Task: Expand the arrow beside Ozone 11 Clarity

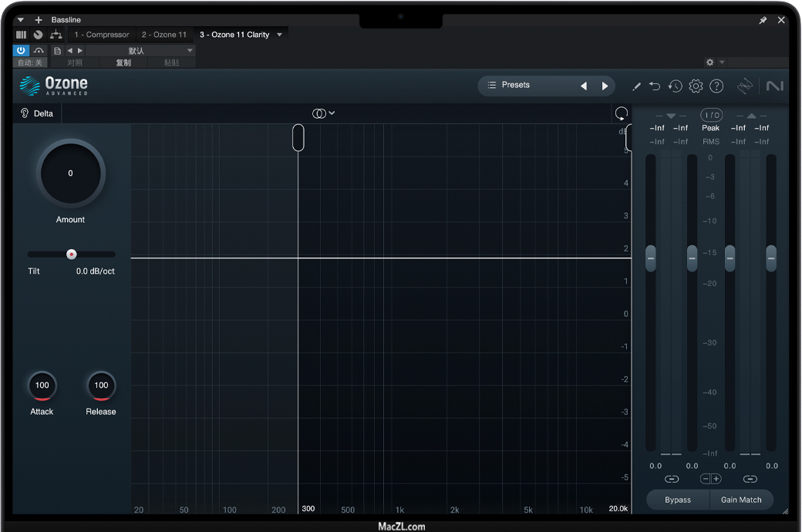Action: pos(279,35)
